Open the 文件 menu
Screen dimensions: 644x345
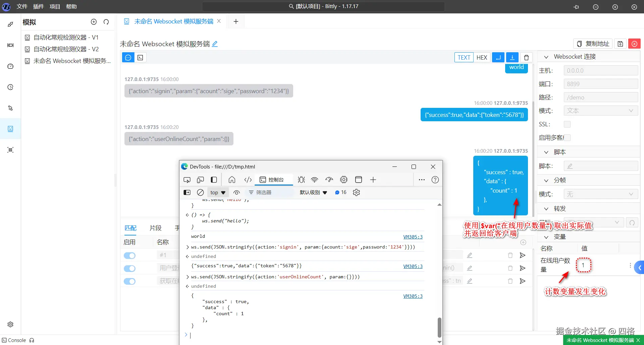click(x=22, y=7)
